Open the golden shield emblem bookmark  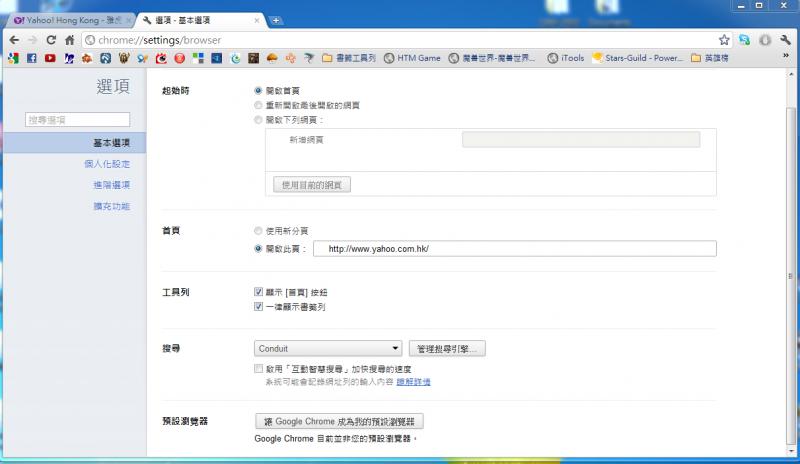coord(124,58)
